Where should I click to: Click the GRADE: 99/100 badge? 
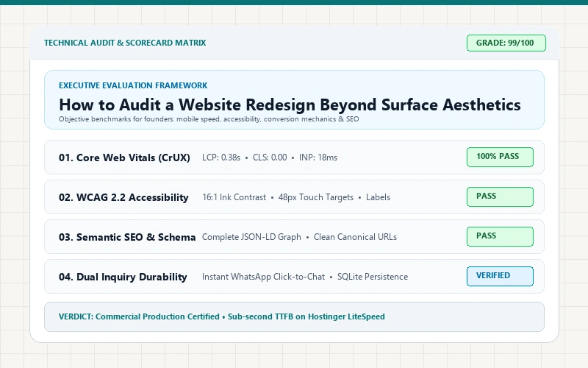506,43
